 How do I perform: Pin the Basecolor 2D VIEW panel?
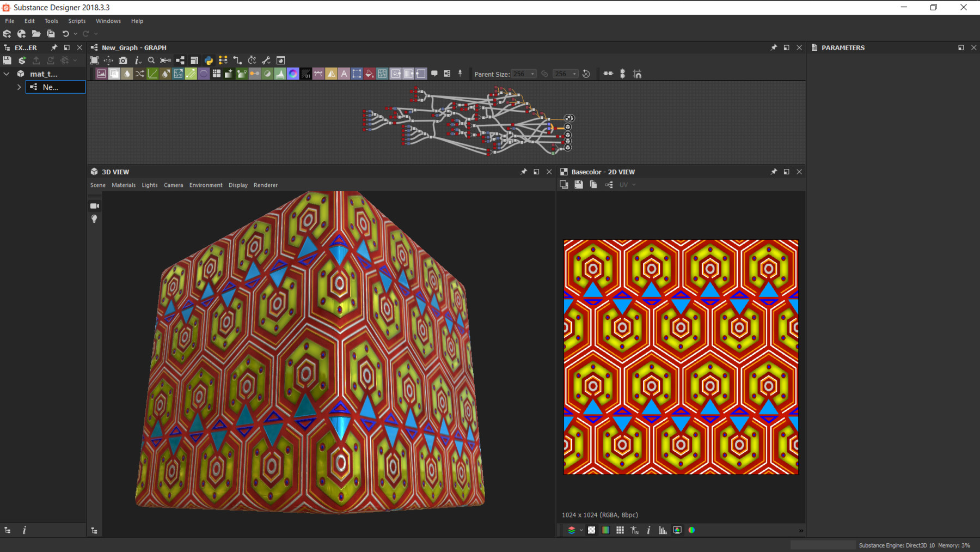(774, 171)
